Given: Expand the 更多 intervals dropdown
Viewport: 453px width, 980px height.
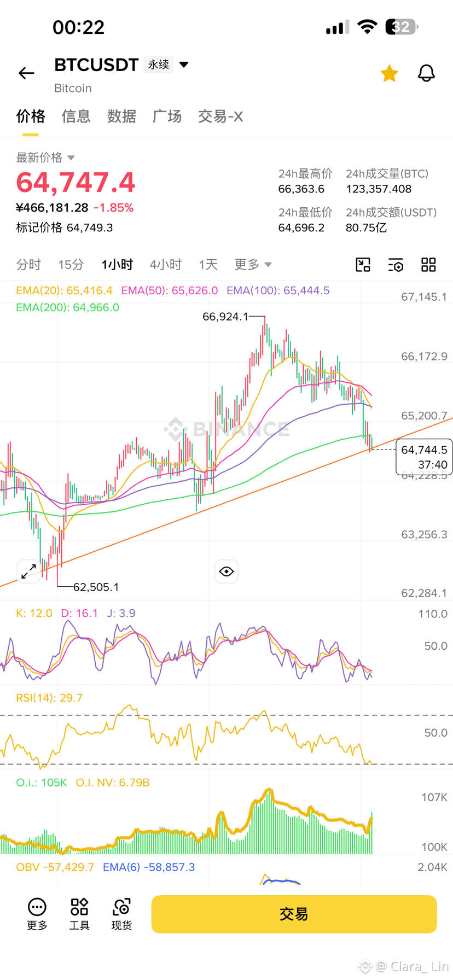Looking at the screenshot, I should pos(253,265).
